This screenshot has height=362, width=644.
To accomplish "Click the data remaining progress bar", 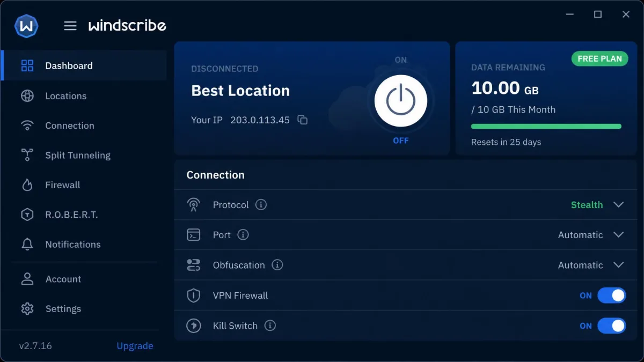I will click(x=546, y=127).
